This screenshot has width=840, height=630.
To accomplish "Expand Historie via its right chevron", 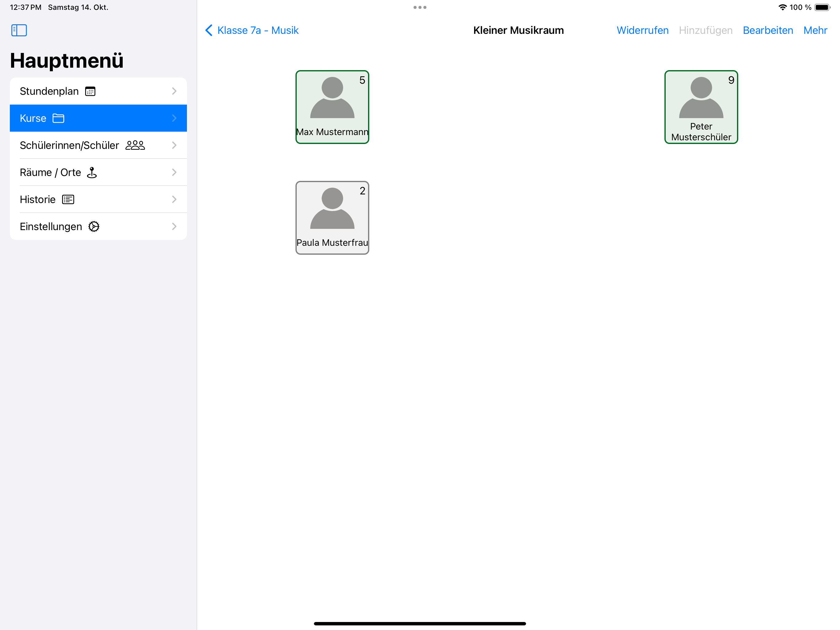I will tap(174, 199).
